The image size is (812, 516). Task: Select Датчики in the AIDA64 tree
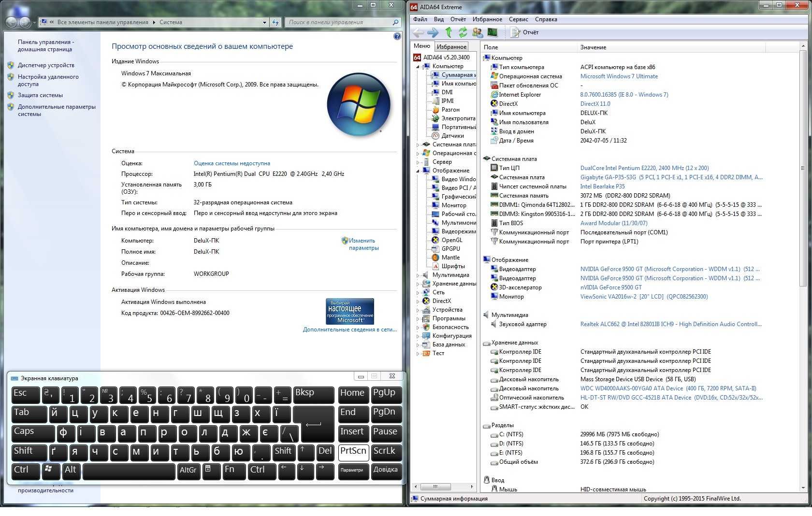pos(452,136)
